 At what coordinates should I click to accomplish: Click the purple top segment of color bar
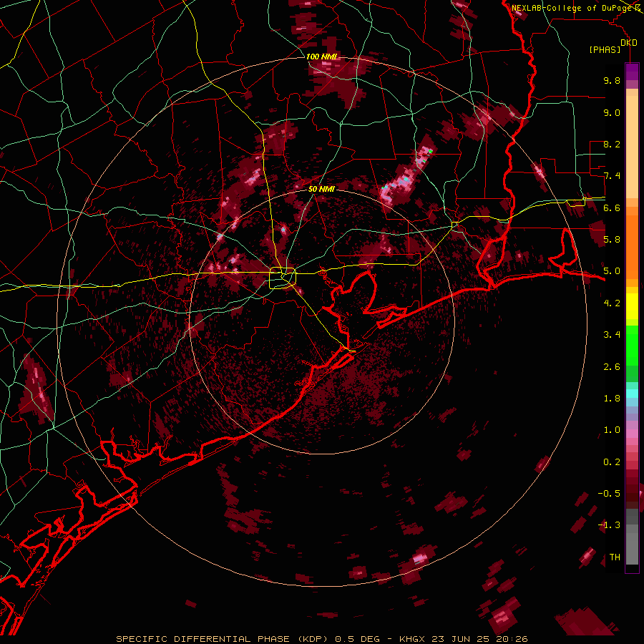pyautogui.click(x=632, y=72)
